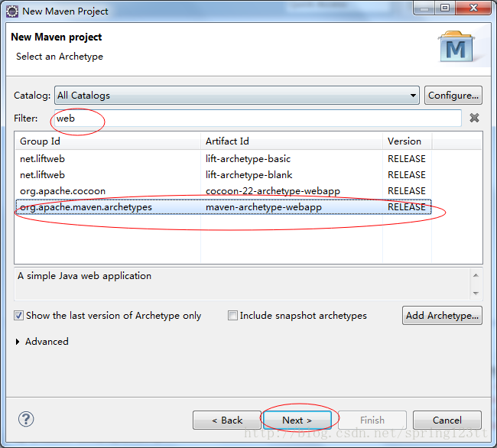Sort by the Version column header
497x448 pixels.
point(407,141)
